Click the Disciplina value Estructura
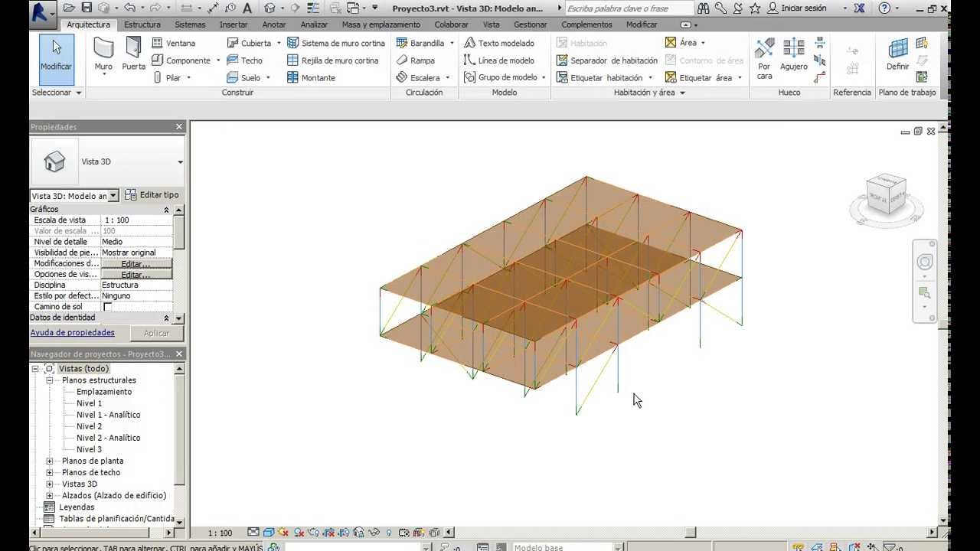 coord(136,285)
